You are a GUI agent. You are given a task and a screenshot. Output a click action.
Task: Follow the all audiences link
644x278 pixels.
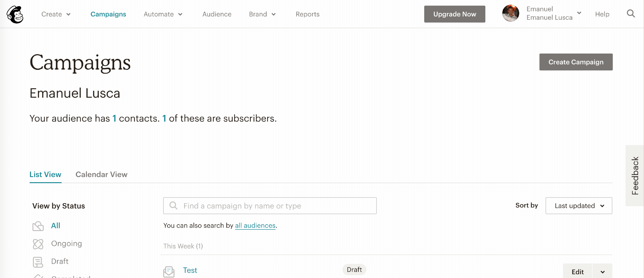pos(255,225)
